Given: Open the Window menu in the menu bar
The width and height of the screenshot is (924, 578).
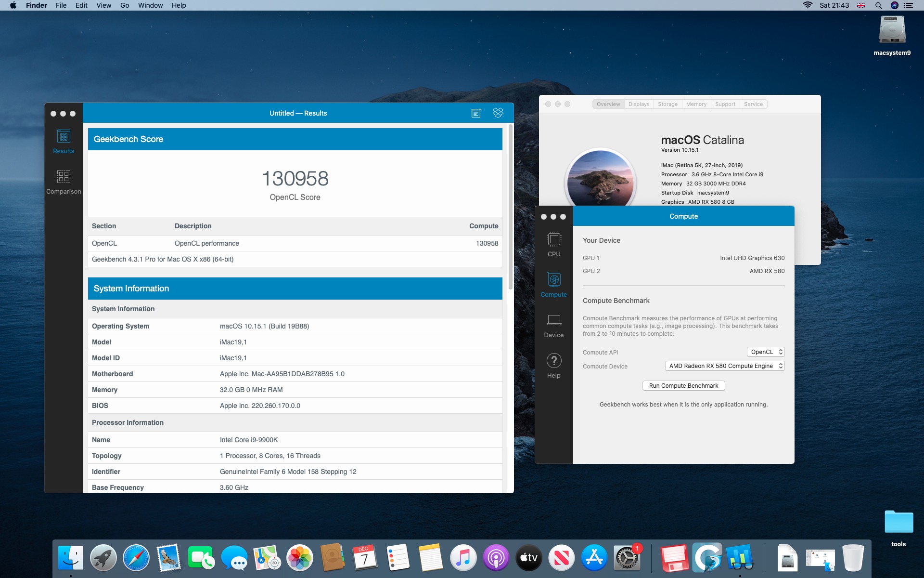Looking at the screenshot, I should (x=150, y=5).
